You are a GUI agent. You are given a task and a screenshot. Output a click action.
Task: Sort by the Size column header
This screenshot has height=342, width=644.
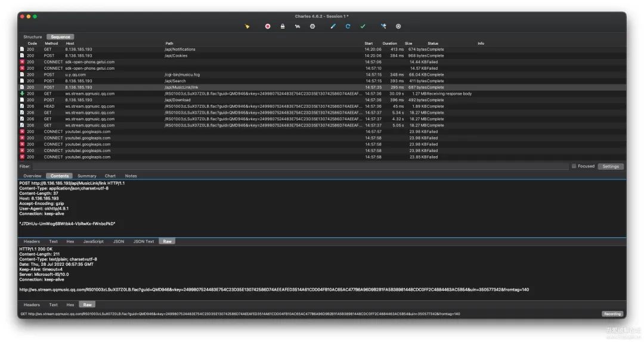coord(408,43)
